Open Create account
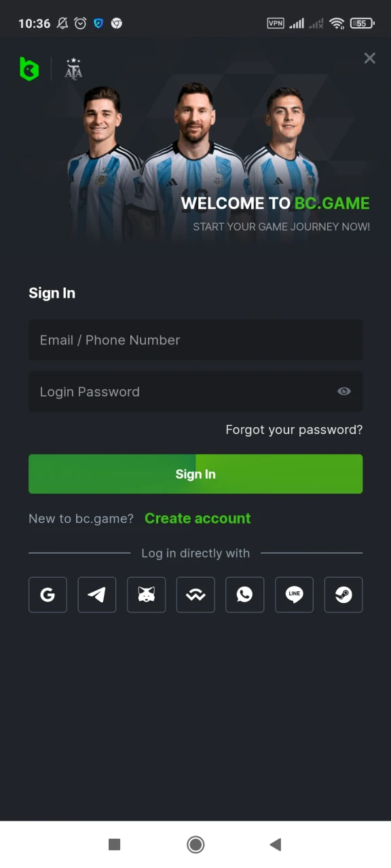This screenshot has width=391, height=868. (198, 518)
